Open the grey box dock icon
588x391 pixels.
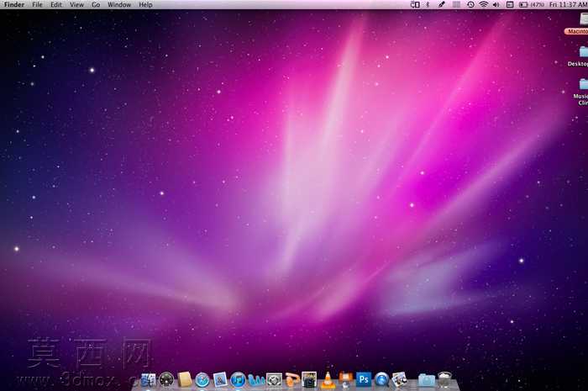(274, 380)
